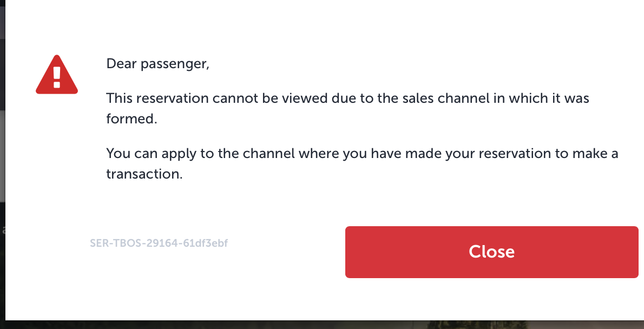The image size is (644, 329).
Task: Click the "Dear passenger," greeting text
Action: click(x=157, y=64)
